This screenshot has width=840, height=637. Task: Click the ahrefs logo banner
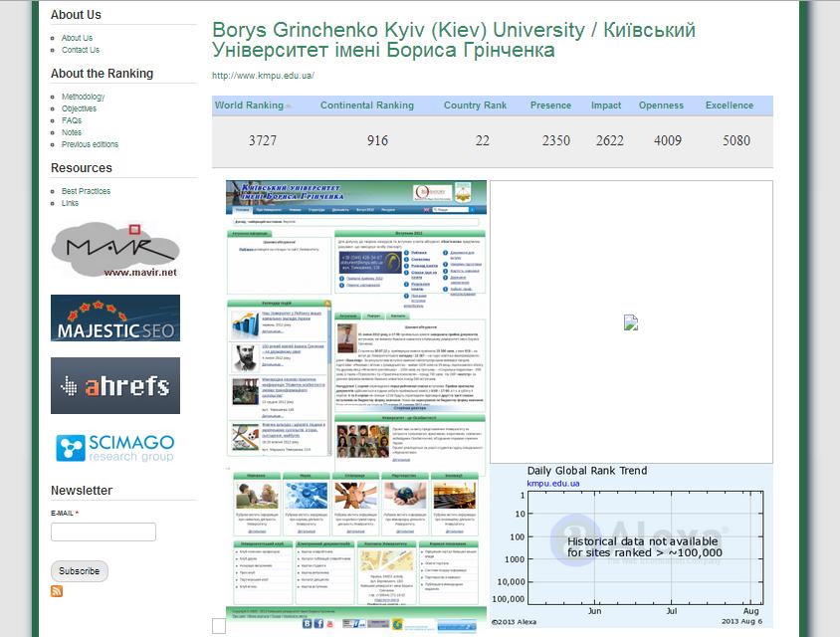click(x=115, y=385)
